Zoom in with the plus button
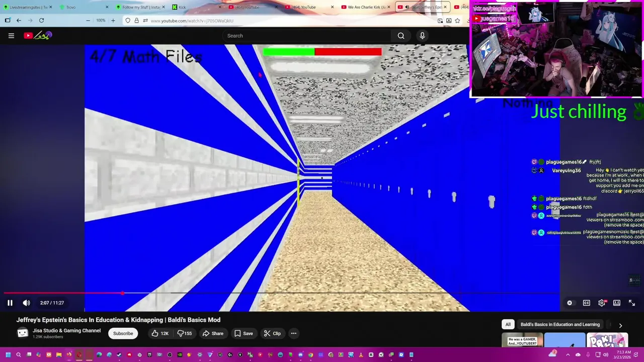Viewport: 644px width, 362px height. click(x=113, y=21)
